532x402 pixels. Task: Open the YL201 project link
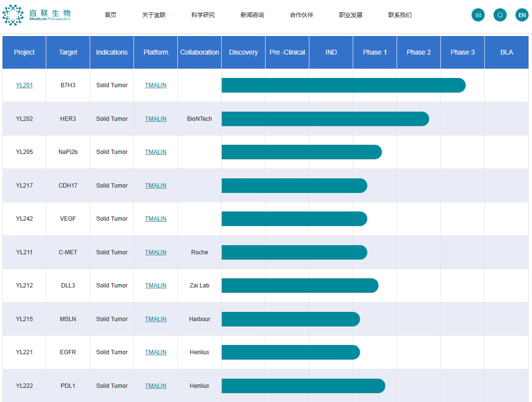tap(24, 85)
